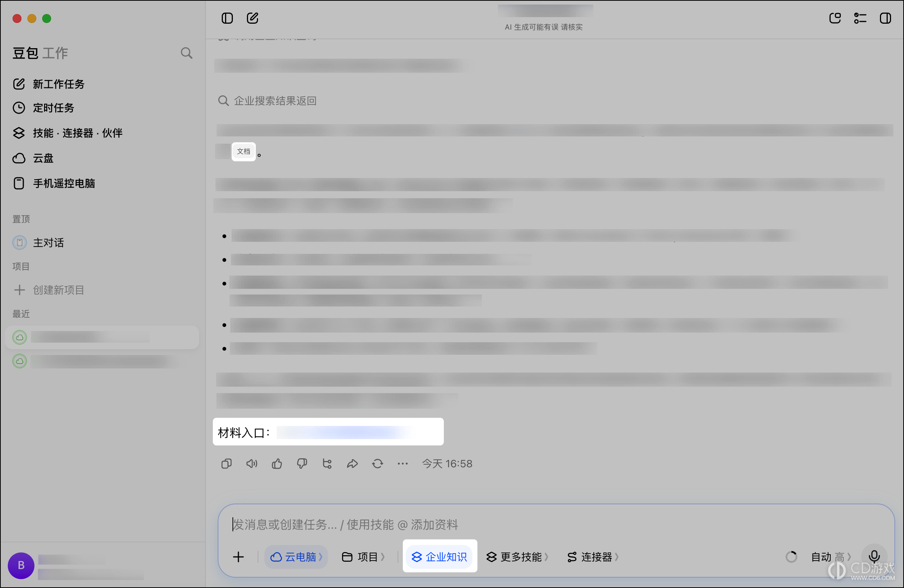Viewport: 904px width, 588px height.
Task: Click the branch conversation icon
Action: tap(327, 464)
